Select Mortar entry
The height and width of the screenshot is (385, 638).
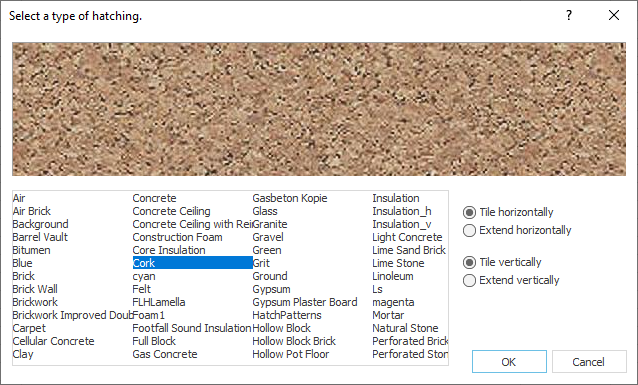(x=388, y=315)
